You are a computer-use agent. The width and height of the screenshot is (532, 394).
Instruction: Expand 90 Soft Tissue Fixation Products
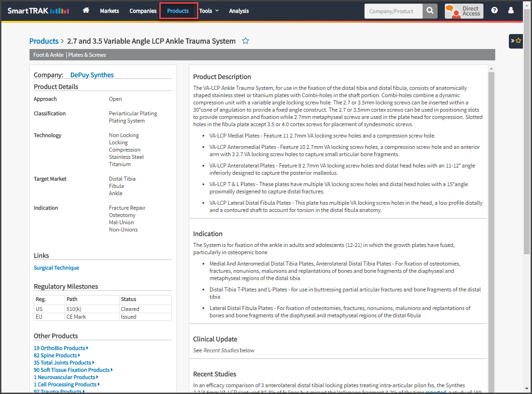point(73,370)
